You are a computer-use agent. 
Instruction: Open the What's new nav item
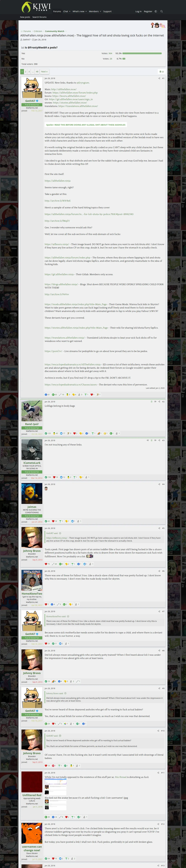tap(78, 11)
